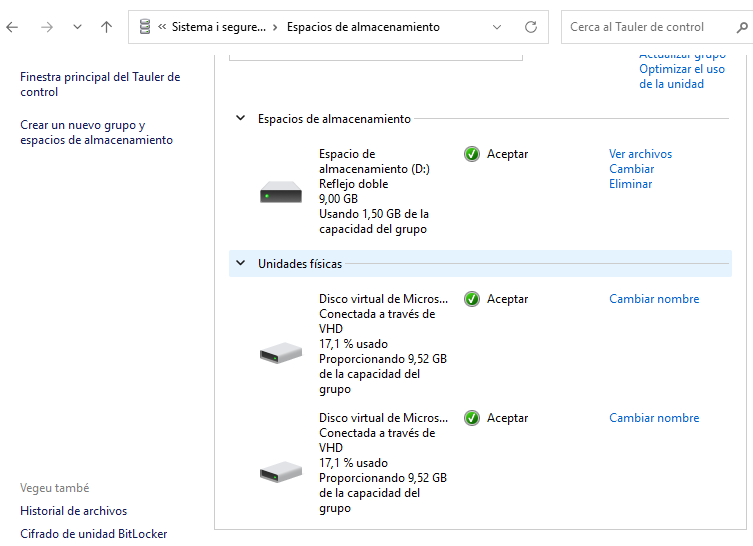
Task: Click Cambiar nombre for the first disk
Action: coord(654,299)
